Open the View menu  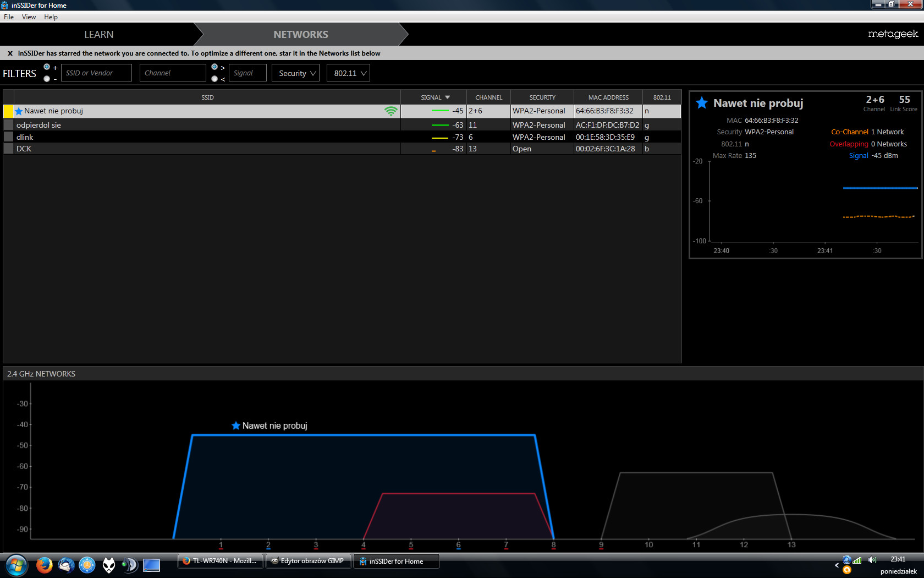coord(29,17)
